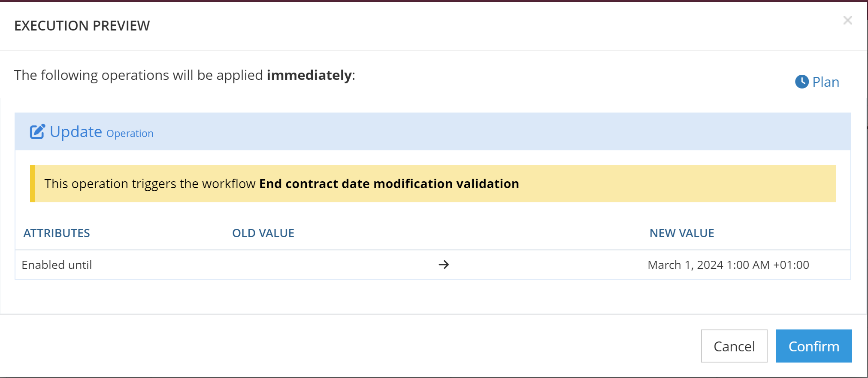Select the NEW VALUE column header

(681, 233)
